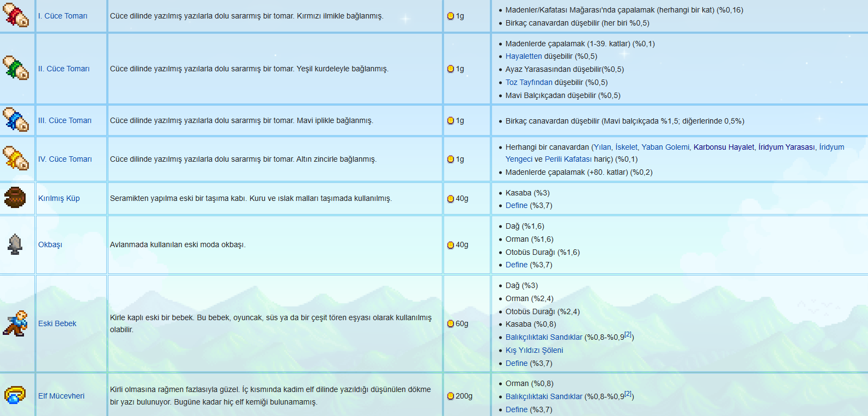Open the Karbonsu Hayalet link
Image resolution: width=868 pixels, height=416 pixels.
point(724,147)
